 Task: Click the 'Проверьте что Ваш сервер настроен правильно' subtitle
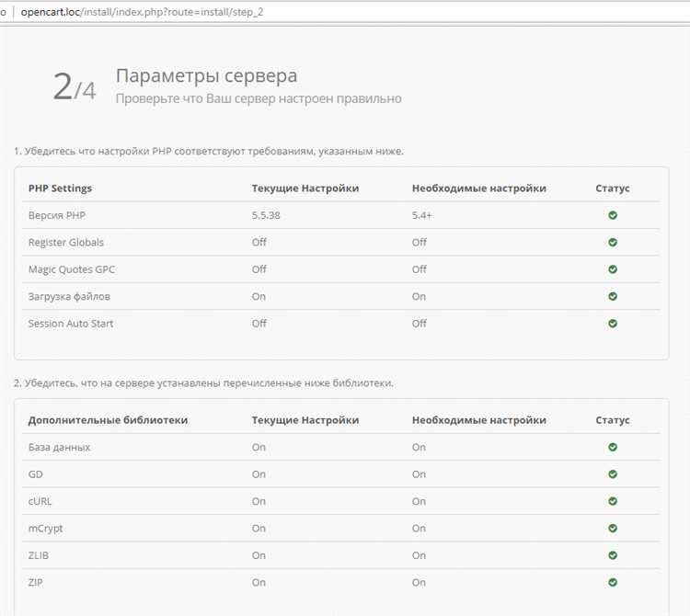pos(259,98)
